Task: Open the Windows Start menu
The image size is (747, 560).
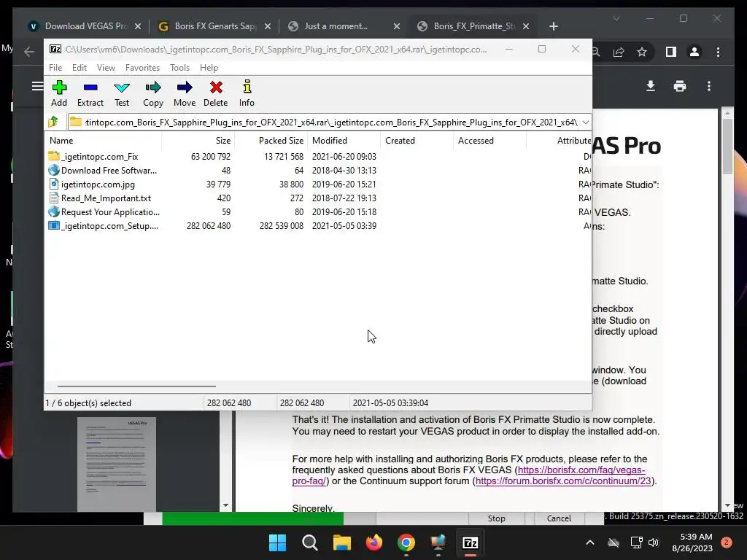Action: point(277,542)
